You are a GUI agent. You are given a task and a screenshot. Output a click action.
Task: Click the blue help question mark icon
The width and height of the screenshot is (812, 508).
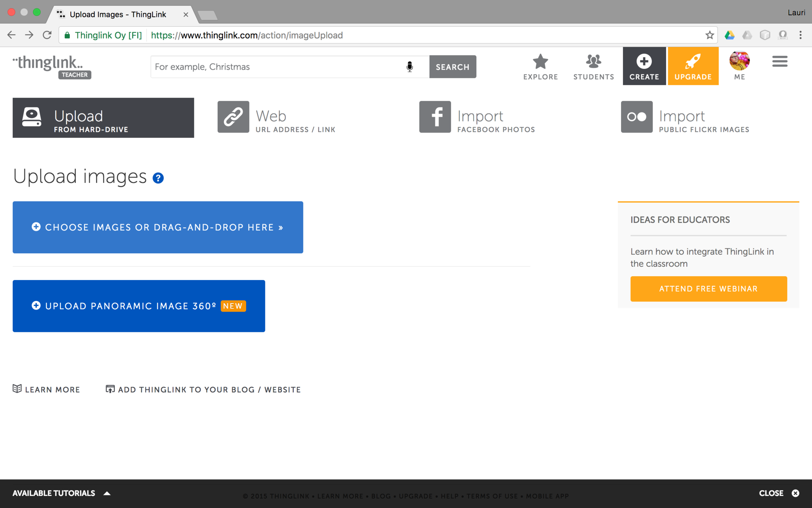(x=158, y=178)
